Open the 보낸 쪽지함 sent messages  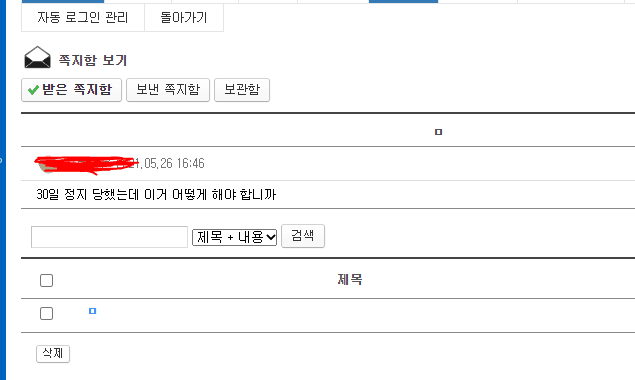(168, 90)
